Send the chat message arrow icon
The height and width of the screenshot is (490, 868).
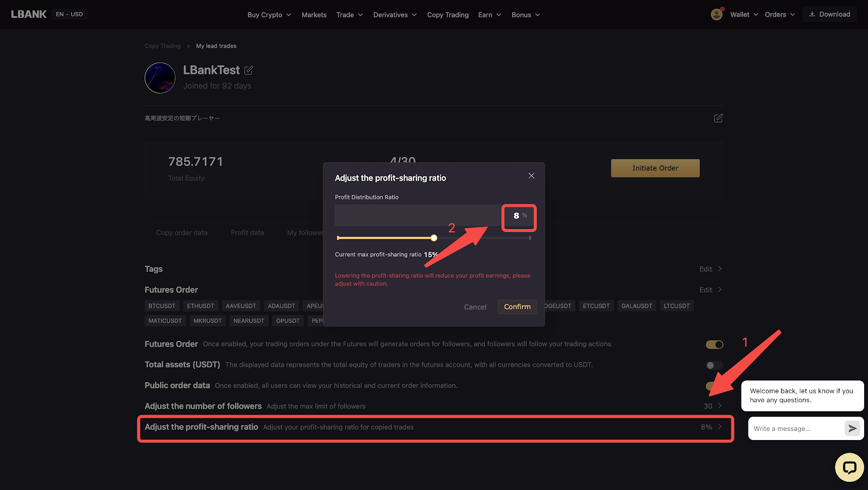pos(852,428)
